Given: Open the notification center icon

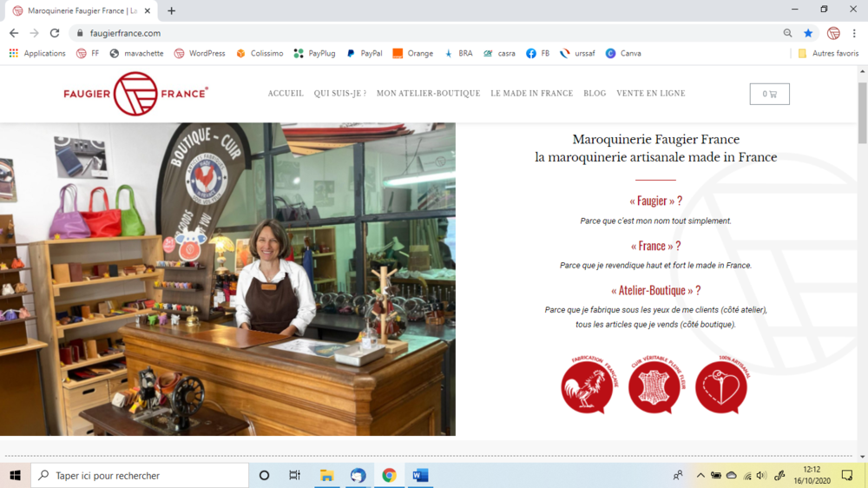Looking at the screenshot, I should [847, 475].
